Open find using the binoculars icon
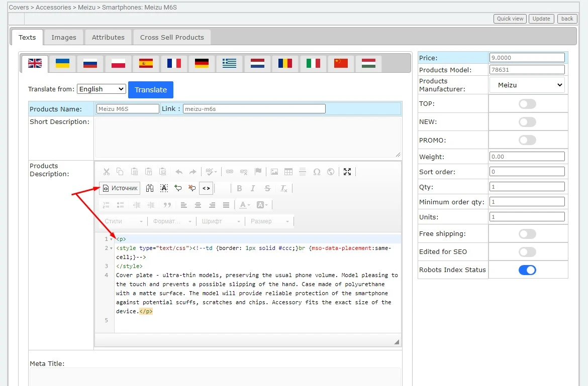The height and width of the screenshot is (386, 588). point(149,188)
